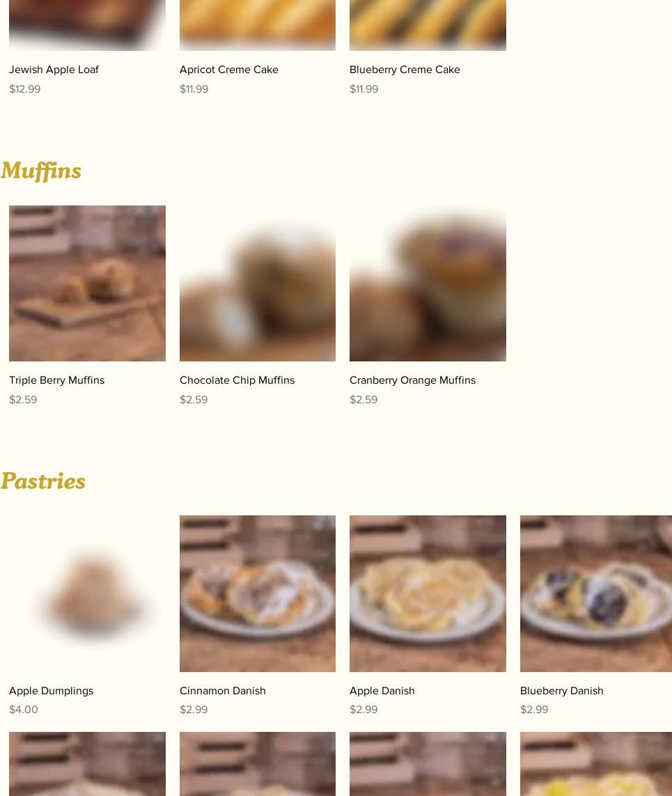The height and width of the screenshot is (796, 672).
Task: Click the Jewish Apple Loaf title link
Action: point(54,70)
